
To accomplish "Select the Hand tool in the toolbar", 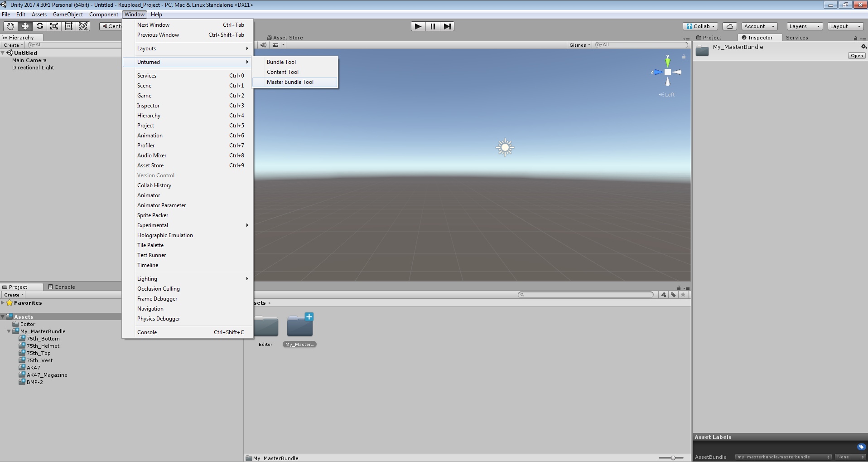I will 10,26.
